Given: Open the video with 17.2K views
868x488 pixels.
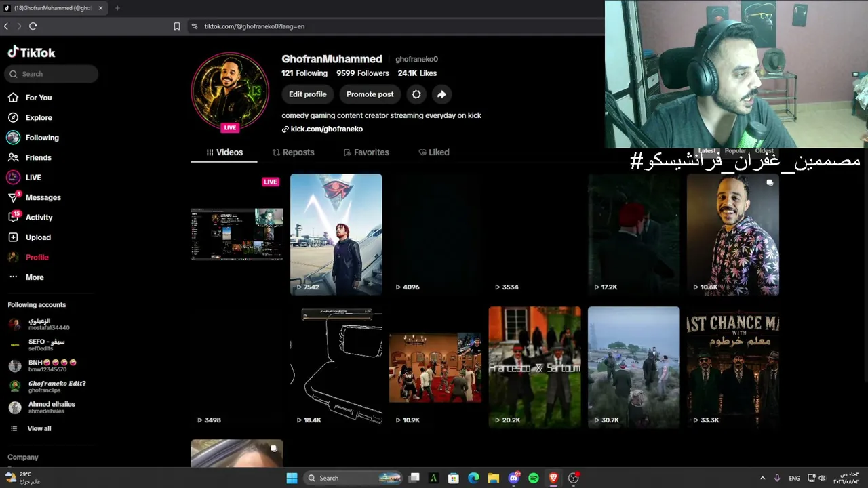Looking at the screenshot, I should click(x=634, y=235).
